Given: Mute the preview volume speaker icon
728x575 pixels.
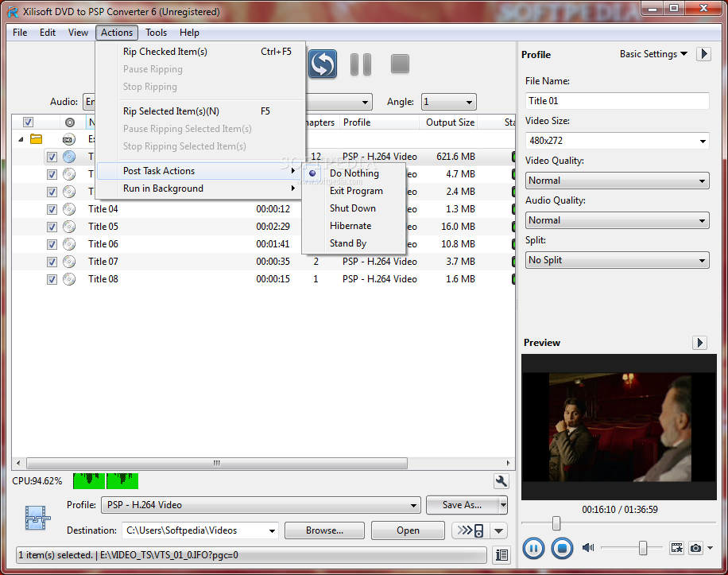Looking at the screenshot, I should (x=588, y=548).
